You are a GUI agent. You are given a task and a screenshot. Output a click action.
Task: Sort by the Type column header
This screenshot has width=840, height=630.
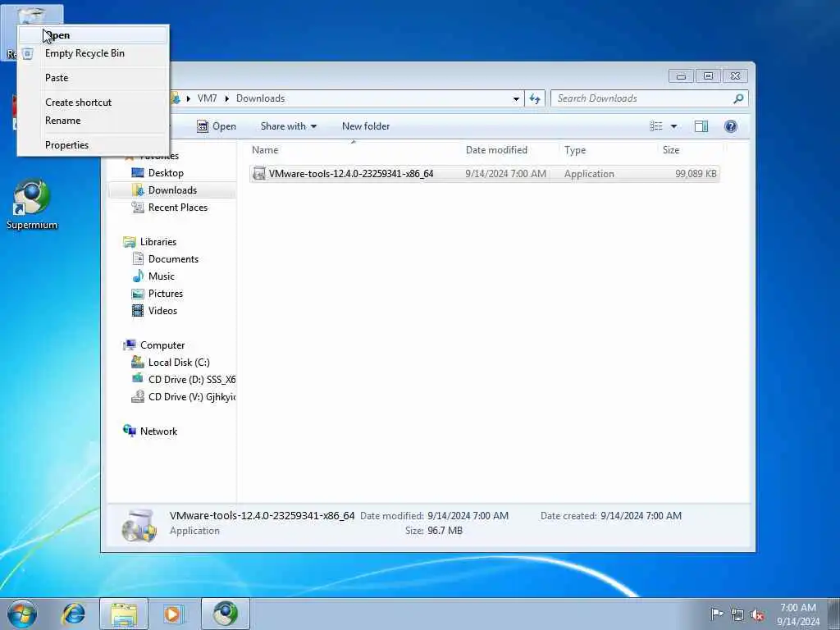608,151
